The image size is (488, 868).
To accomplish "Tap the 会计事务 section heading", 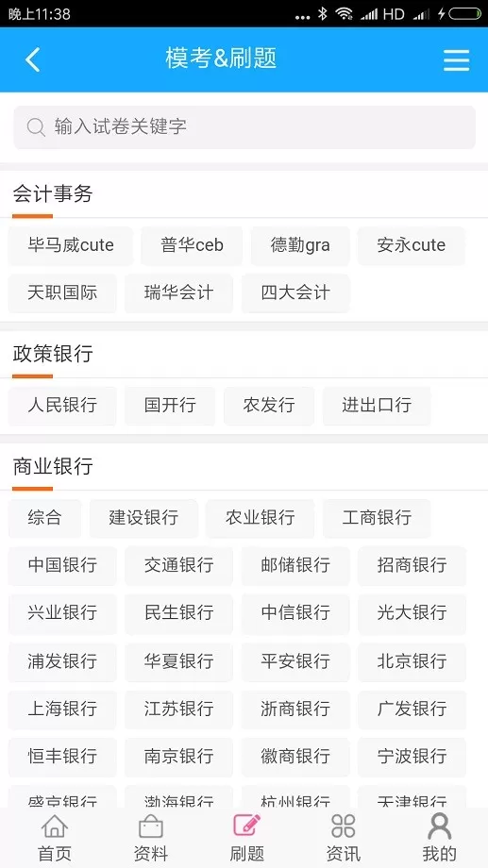I will 53,194.
